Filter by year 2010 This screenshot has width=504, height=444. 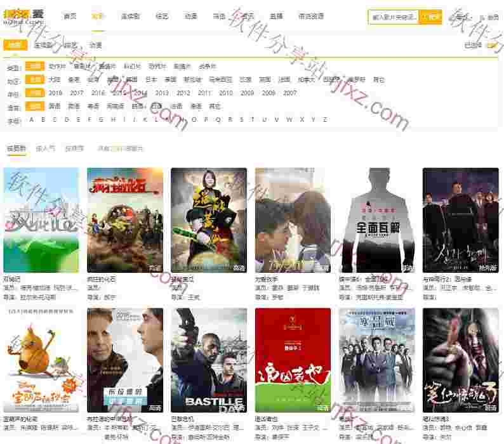click(x=225, y=93)
